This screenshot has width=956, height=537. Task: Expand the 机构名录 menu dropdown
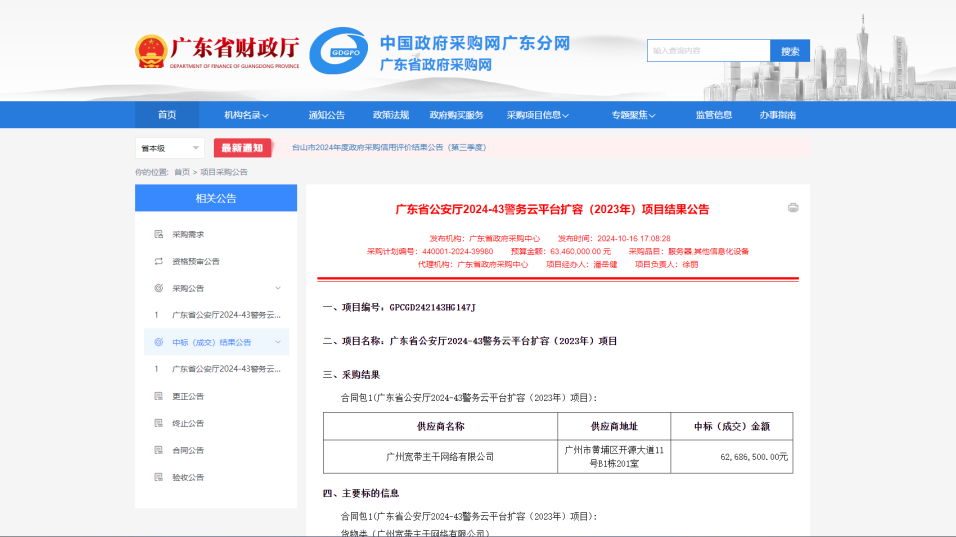pyautogui.click(x=247, y=115)
